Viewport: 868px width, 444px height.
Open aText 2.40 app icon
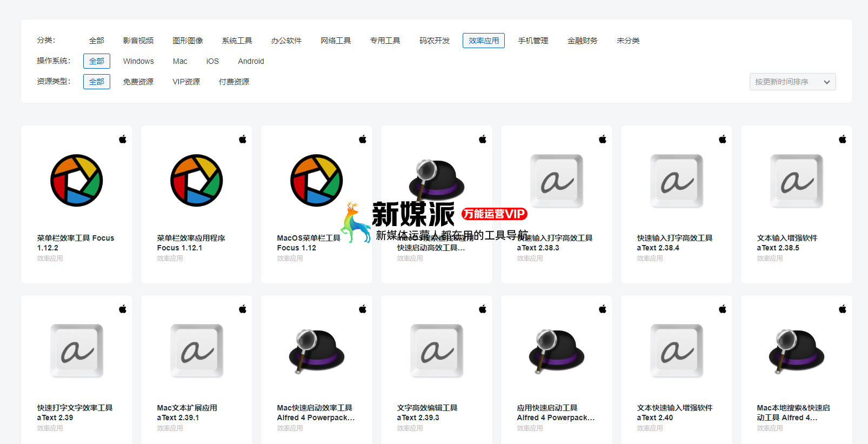677,350
